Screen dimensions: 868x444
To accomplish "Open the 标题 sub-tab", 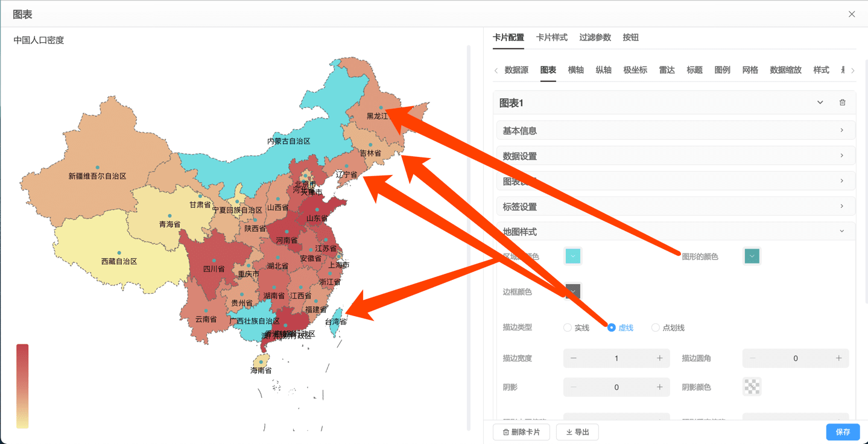I will tap(695, 70).
